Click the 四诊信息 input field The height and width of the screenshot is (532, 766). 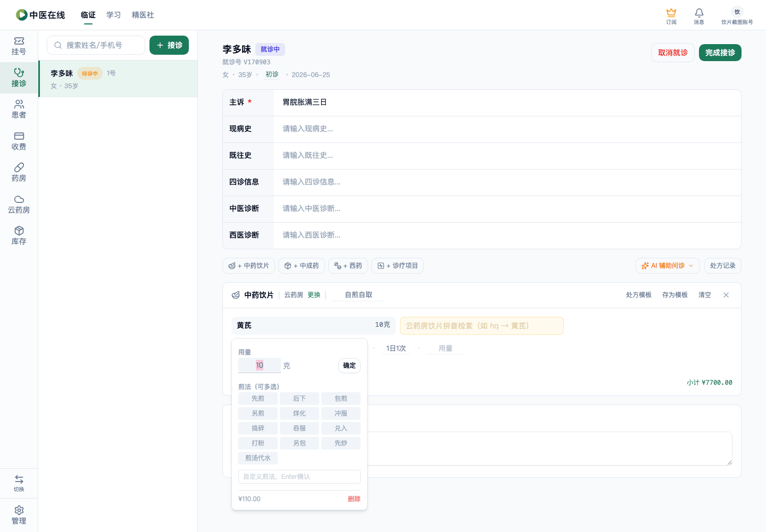click(507, 182)
